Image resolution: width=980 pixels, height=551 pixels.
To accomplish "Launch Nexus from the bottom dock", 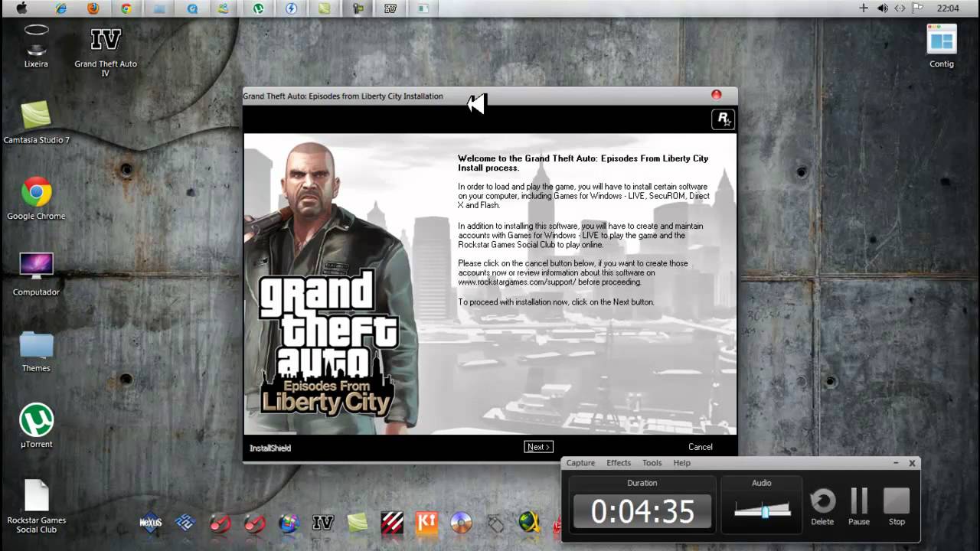I will click(151, 523).
